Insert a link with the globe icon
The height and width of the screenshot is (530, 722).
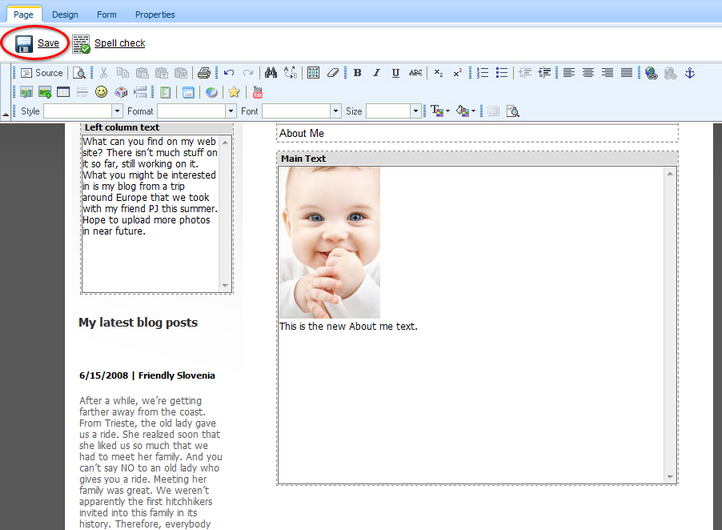point(651,73)
